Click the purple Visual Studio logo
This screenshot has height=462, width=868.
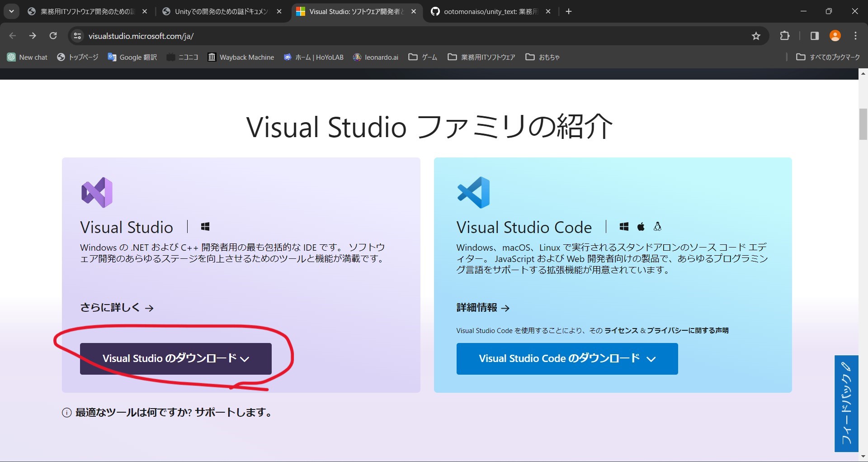tap(97, 192)
